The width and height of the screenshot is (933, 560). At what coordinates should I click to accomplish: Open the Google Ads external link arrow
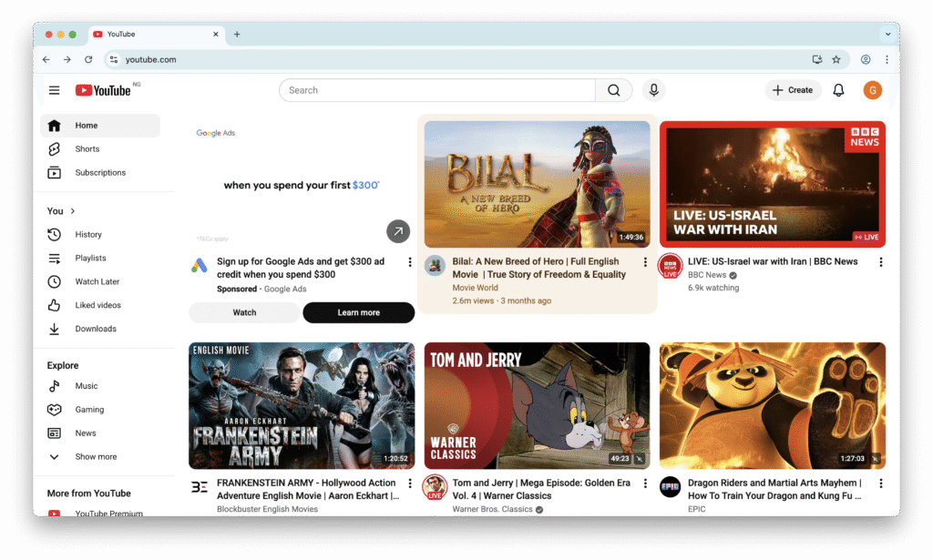point(398,231)
